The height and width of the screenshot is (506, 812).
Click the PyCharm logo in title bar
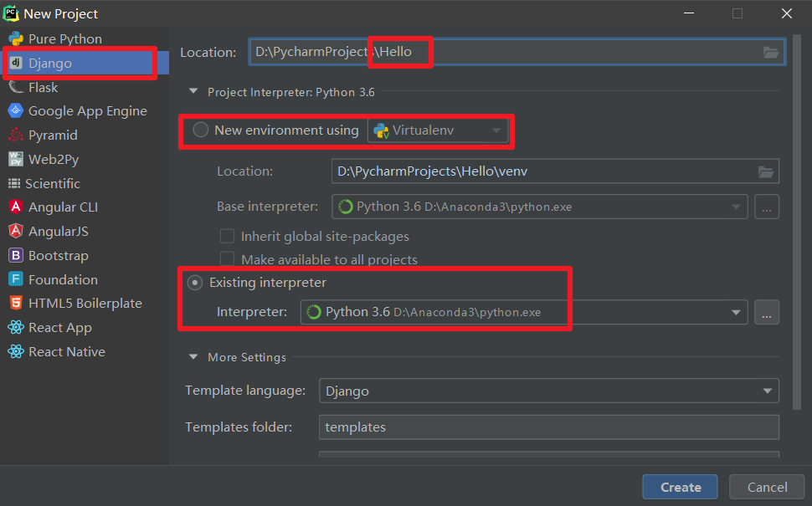pos(11,13)
